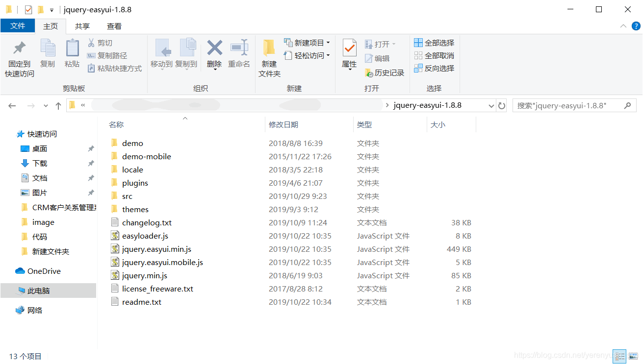
Task: Select Network (网络) in sidebar
Action: pyautogui.click(x=29, y=310)
